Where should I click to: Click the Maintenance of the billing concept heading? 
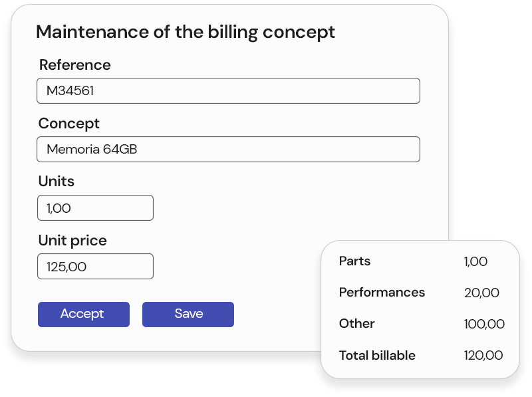[186, 32]
